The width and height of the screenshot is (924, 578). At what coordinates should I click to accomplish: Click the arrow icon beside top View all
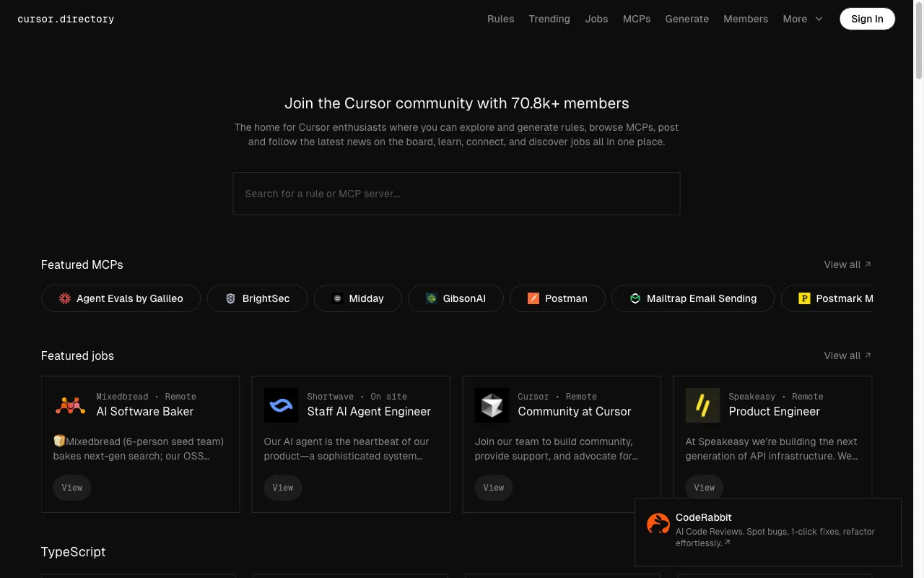click(x=868, y=264)
